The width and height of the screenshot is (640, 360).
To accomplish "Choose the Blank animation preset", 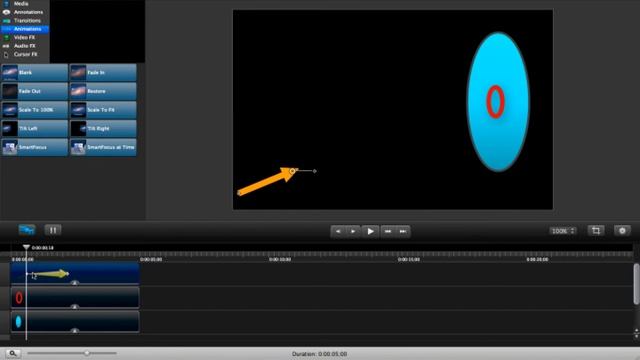I will tap(35, 73).
